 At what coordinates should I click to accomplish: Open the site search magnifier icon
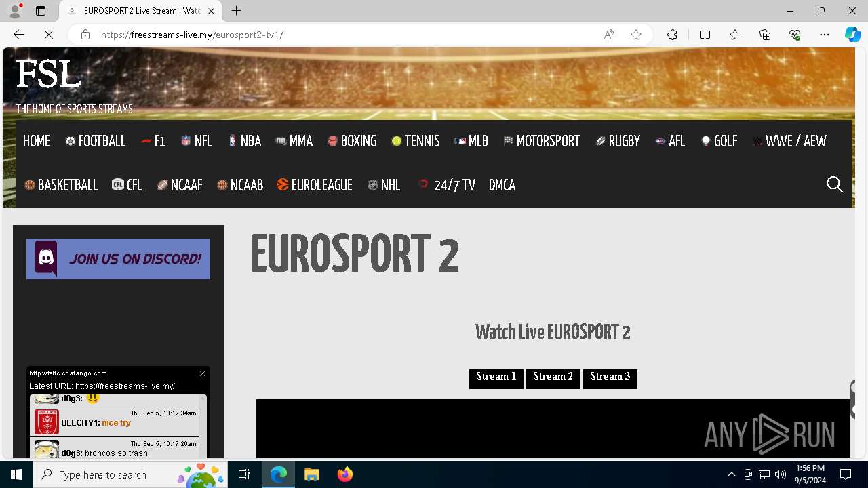834,185
